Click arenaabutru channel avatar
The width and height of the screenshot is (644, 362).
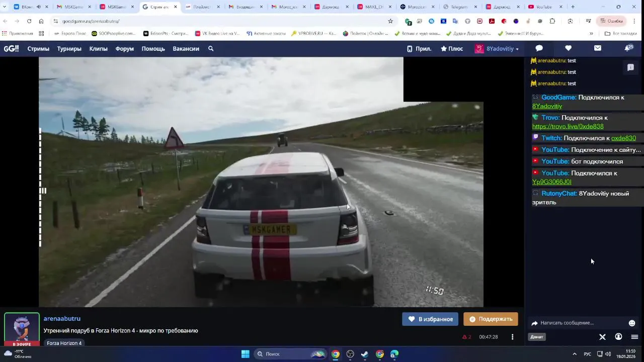(x=22, y=329)
